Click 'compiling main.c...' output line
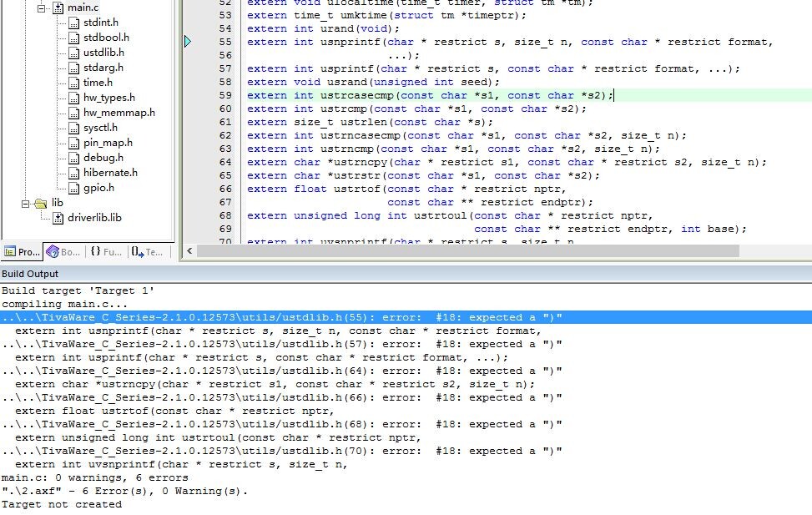 [64, 304]
